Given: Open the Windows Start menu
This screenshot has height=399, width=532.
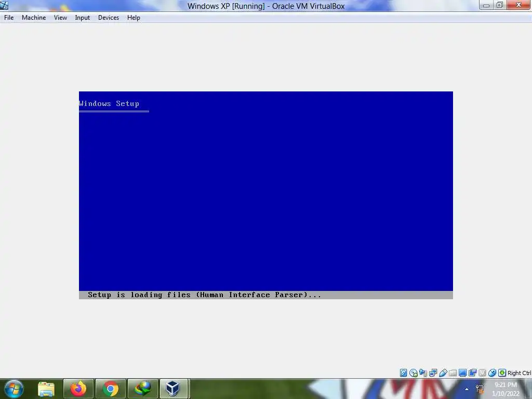Looking at the screenshot, I should 14,389.
